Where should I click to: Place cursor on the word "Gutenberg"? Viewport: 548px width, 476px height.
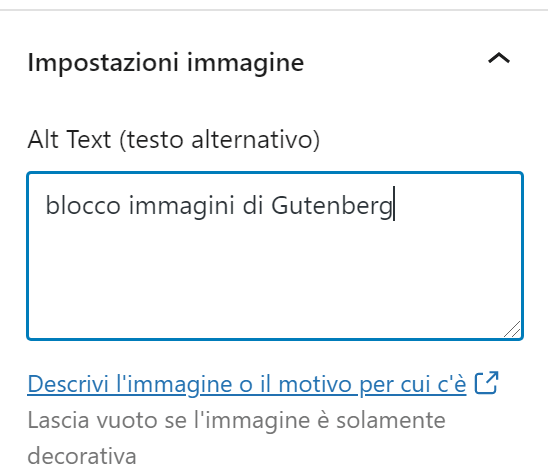[332, 205]
